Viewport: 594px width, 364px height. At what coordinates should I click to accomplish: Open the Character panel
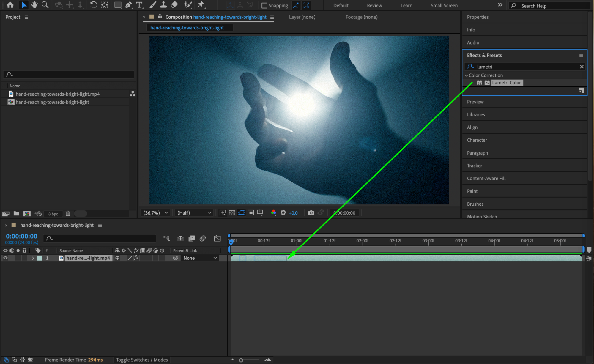[x=477, y=140]
